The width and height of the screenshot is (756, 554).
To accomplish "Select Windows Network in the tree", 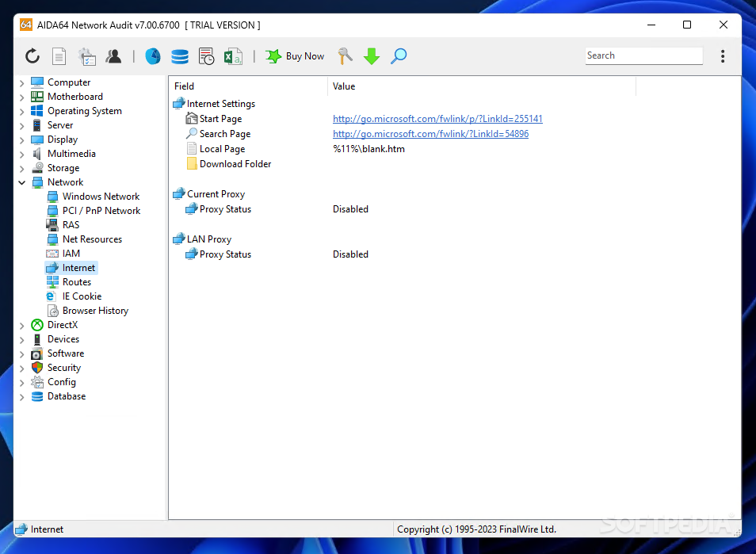I will tap(101, 197).
